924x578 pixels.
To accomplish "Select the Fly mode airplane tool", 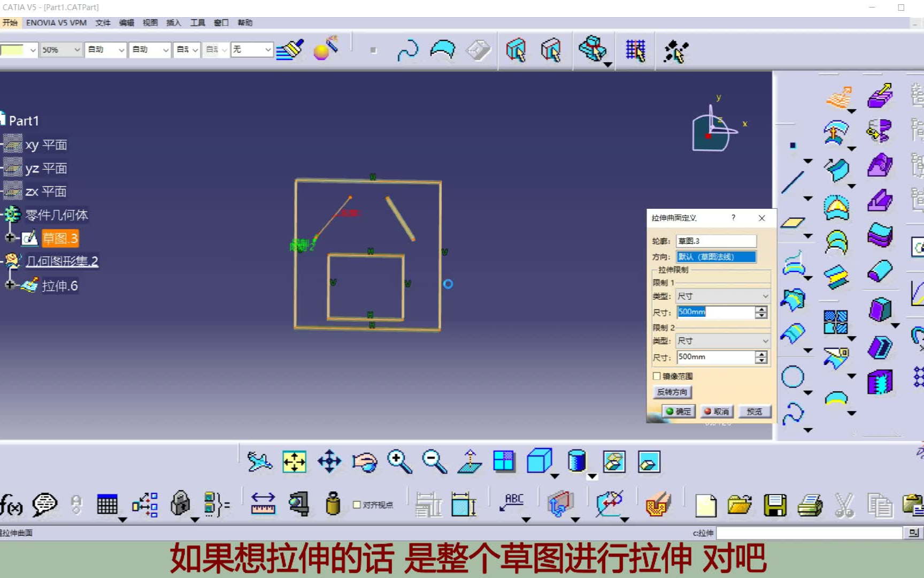I will [x=259, y=462].
